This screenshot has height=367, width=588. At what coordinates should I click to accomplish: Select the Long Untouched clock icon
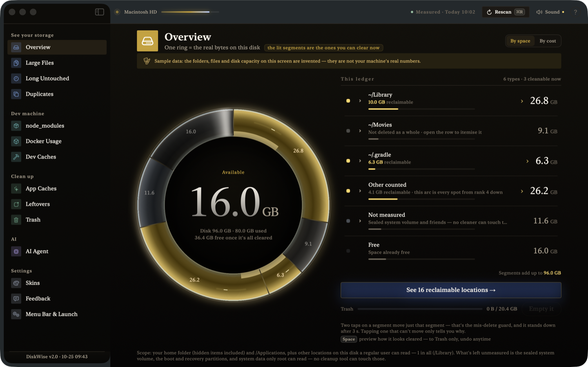click(16, 79)
